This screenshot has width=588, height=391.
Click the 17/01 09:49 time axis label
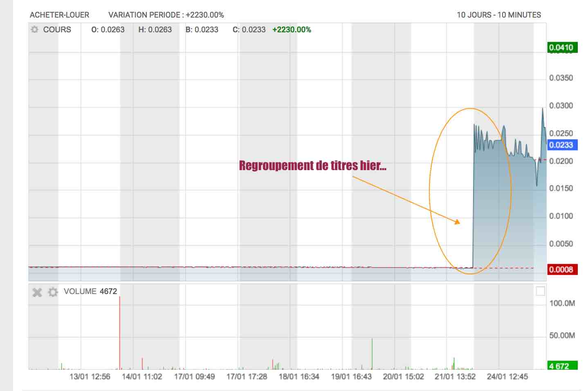[194, 376]
